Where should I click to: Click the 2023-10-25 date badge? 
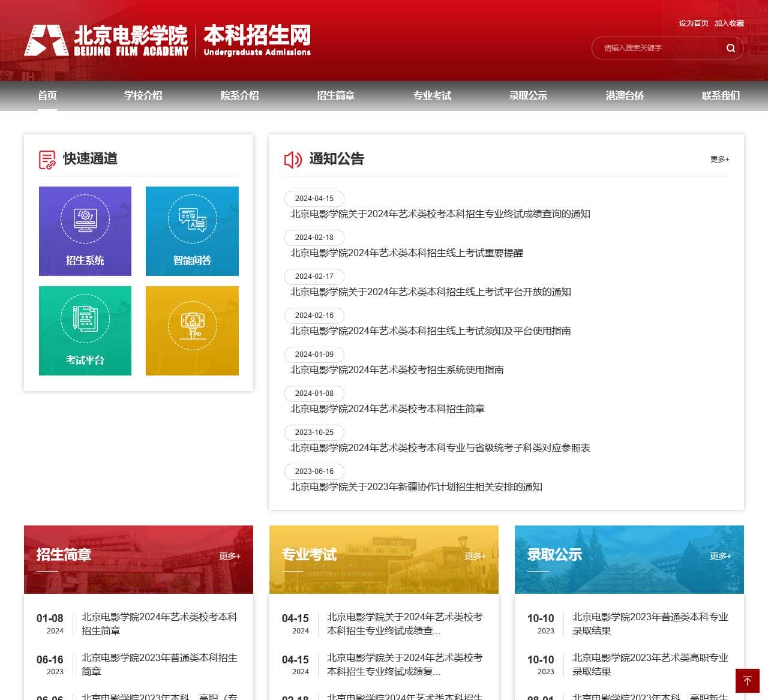click(x=314, y=432)
